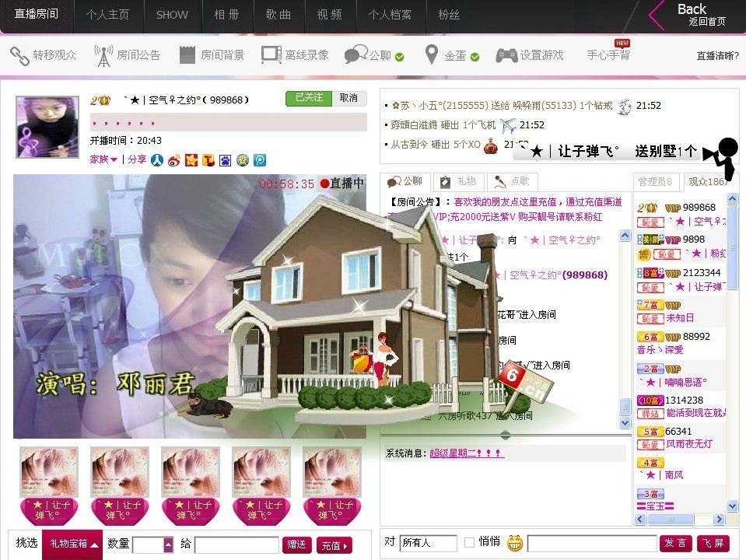The width and height of the screenshot is (746, 560).
Task: Open the 超级星期二 system message link
Action: pos(466,453)
